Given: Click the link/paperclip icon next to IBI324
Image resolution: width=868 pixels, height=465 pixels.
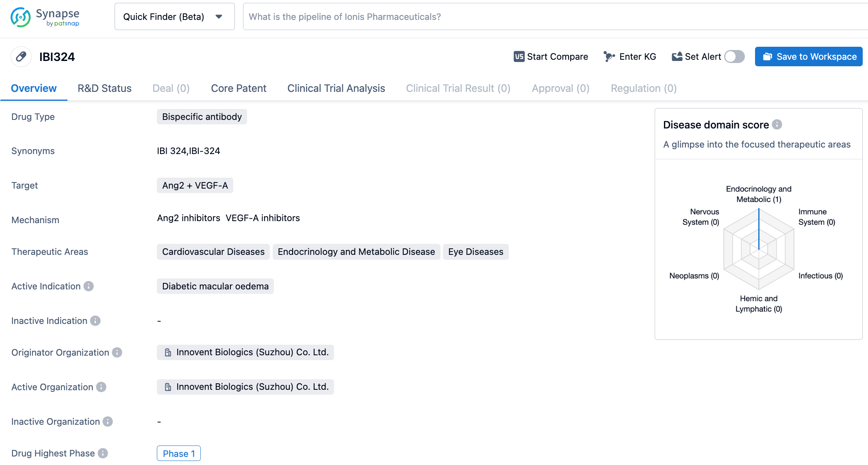Looking at the screenshot, I should click(21, 56).
